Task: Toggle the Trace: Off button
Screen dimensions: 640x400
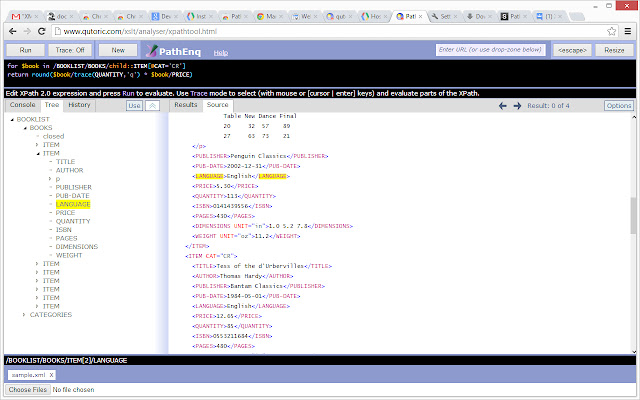Action: tap(70, 50)
